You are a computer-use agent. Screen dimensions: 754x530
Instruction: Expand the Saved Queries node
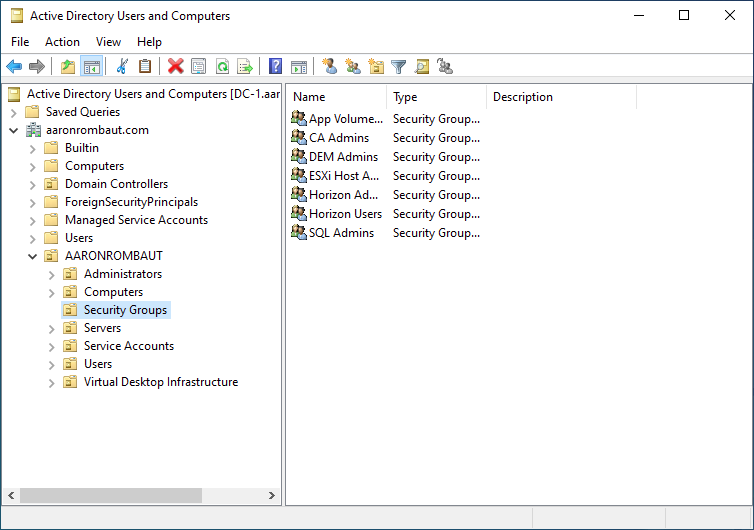click(x=13, y=112)
